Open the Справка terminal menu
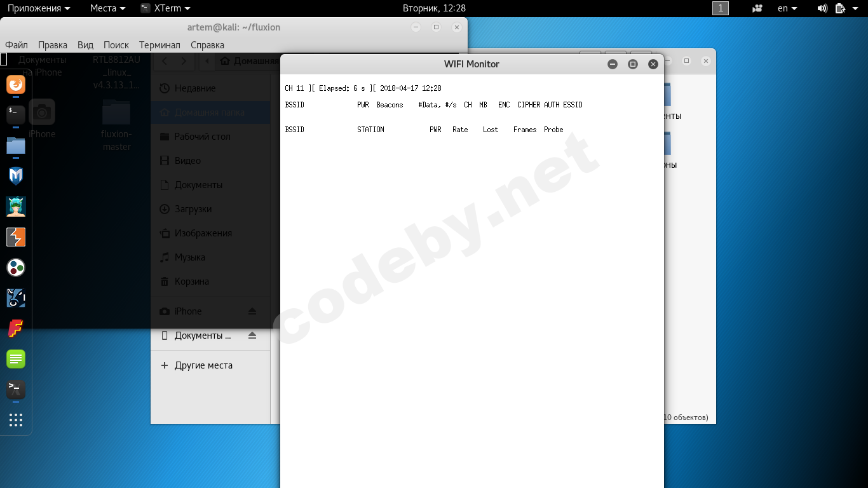This screenshot has width=868, height=488. click(x=207, y=45)
